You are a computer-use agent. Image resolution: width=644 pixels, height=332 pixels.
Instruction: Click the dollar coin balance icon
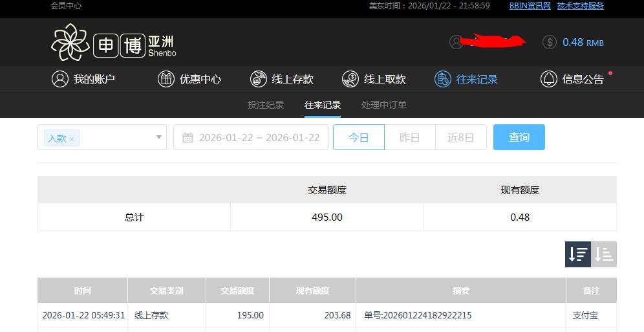(550, 42)
